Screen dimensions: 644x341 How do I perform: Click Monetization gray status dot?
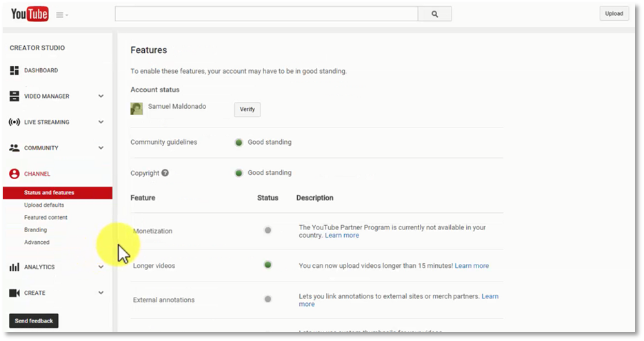pyautogui.click(x=268, y=231)
